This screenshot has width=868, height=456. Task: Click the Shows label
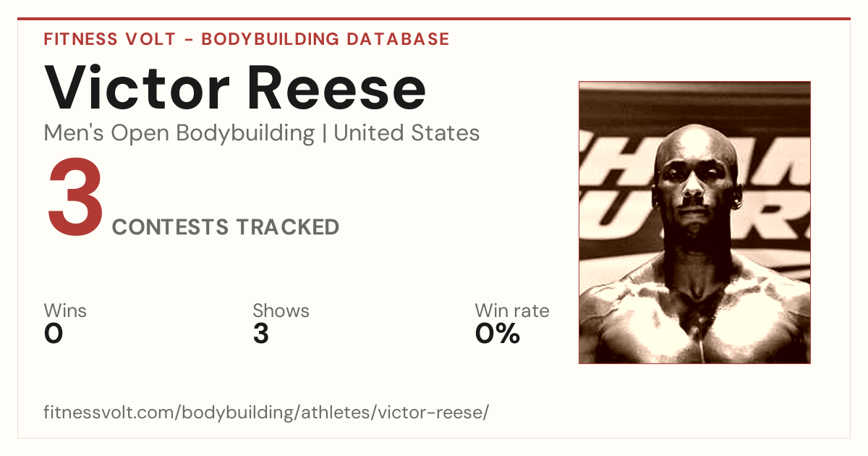(x=281, y=311)
